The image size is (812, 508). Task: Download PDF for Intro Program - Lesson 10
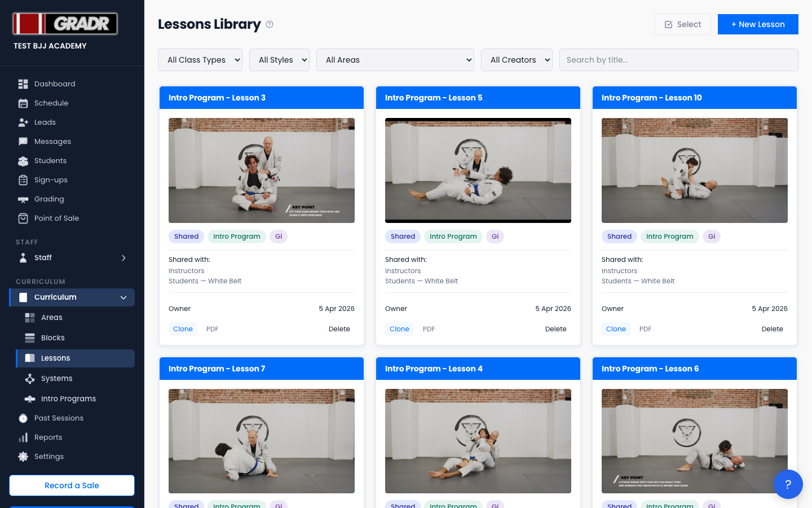point(646,329)
